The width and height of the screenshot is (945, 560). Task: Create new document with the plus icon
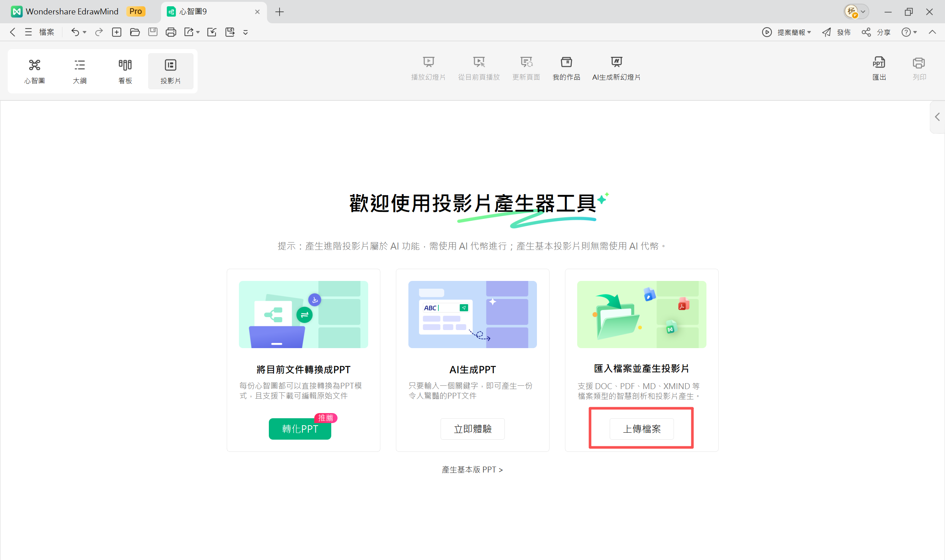(x=117, y=32)
